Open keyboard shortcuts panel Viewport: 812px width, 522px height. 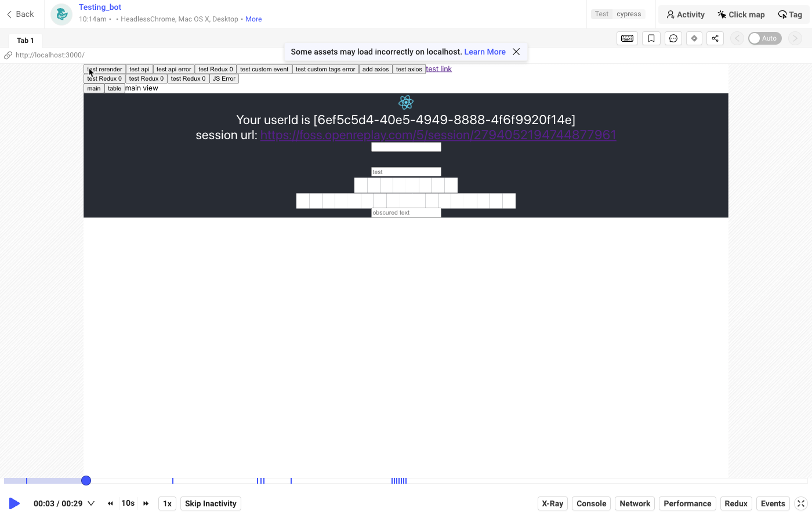point(627,38)
